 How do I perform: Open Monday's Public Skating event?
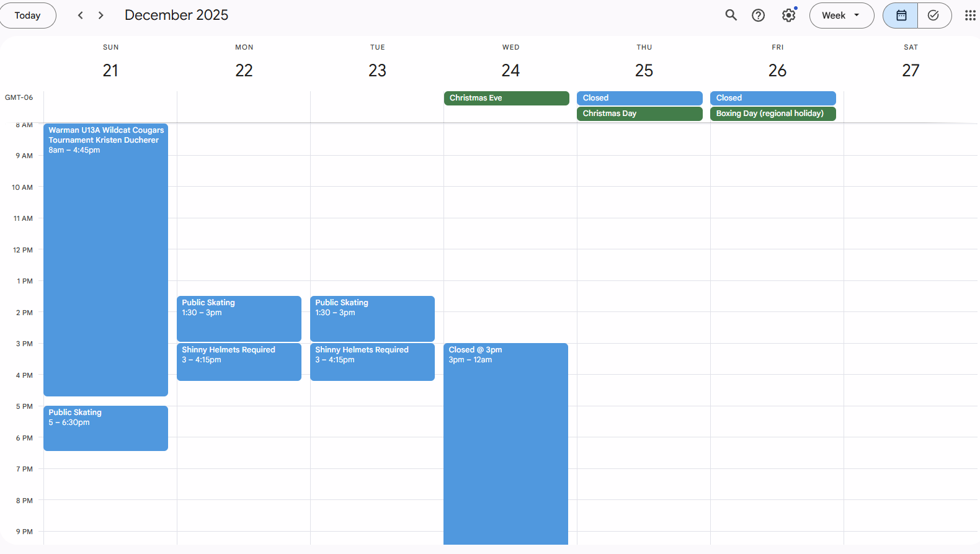pyautogui.click(x=239, y=318)
